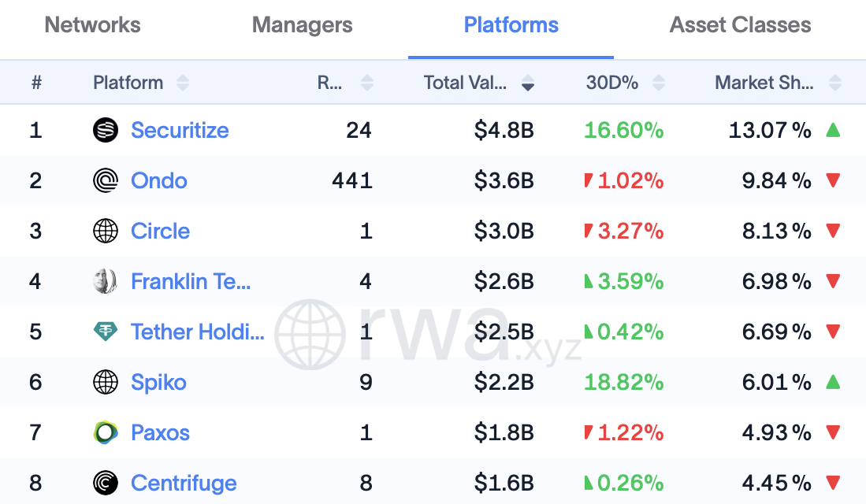Sort by the R... column arrows

tap(366, 83)
